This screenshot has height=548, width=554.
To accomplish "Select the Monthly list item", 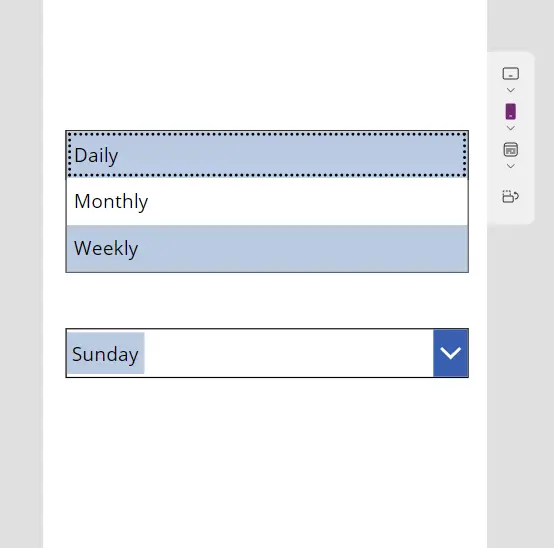I will (267, 201).
